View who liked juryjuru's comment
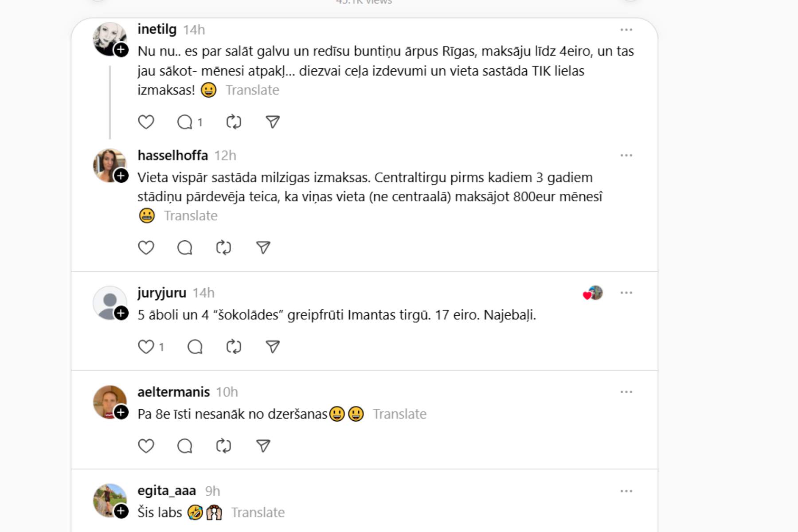The height and width of the screenshot is (532, 798). (x=593, y=293)
